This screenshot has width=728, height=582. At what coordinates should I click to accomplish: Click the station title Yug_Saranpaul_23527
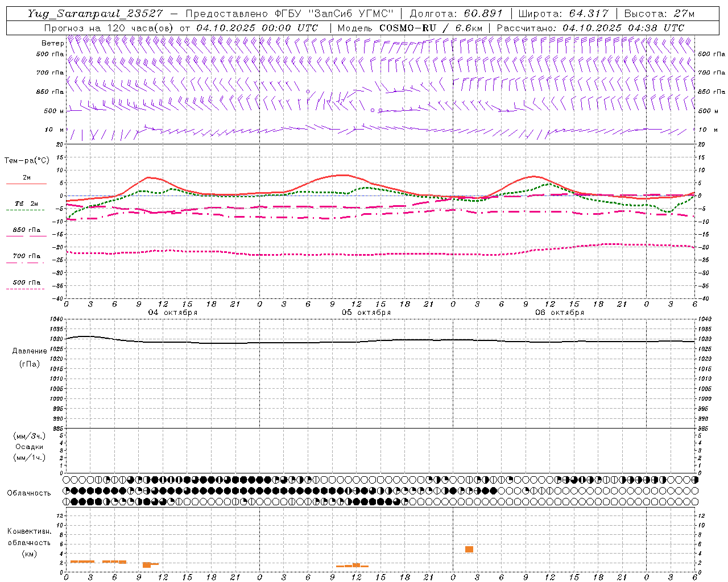click(95, 14)
